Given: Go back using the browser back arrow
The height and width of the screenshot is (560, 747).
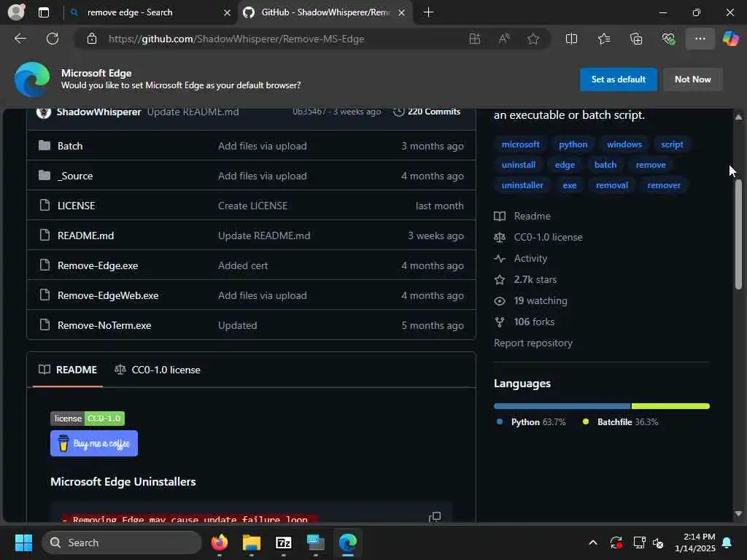Looking at the screenshot, I should [x=20, y=39].
